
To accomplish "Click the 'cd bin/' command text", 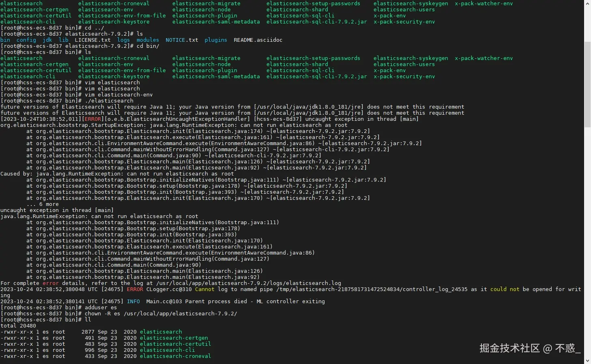I will click(x=148, y=46).
